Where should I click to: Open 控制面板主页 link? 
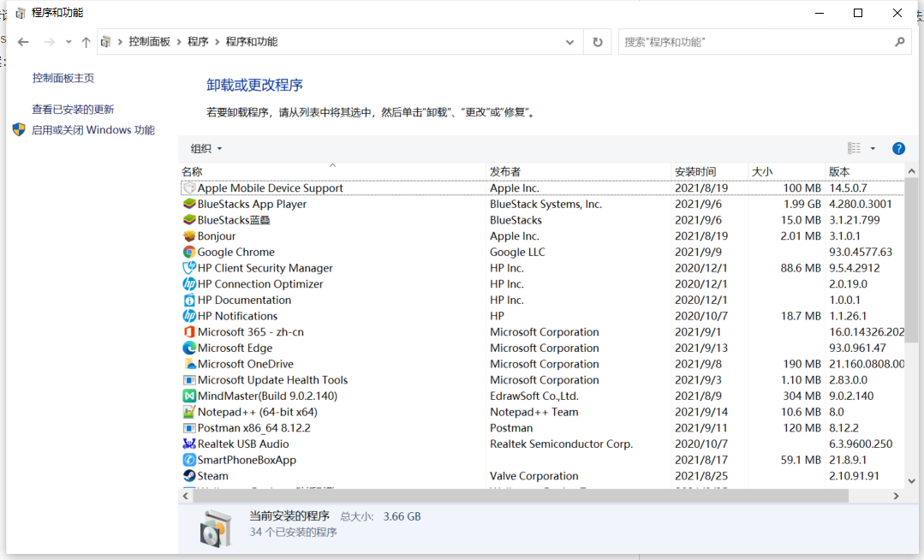click(x=63, y=78)
